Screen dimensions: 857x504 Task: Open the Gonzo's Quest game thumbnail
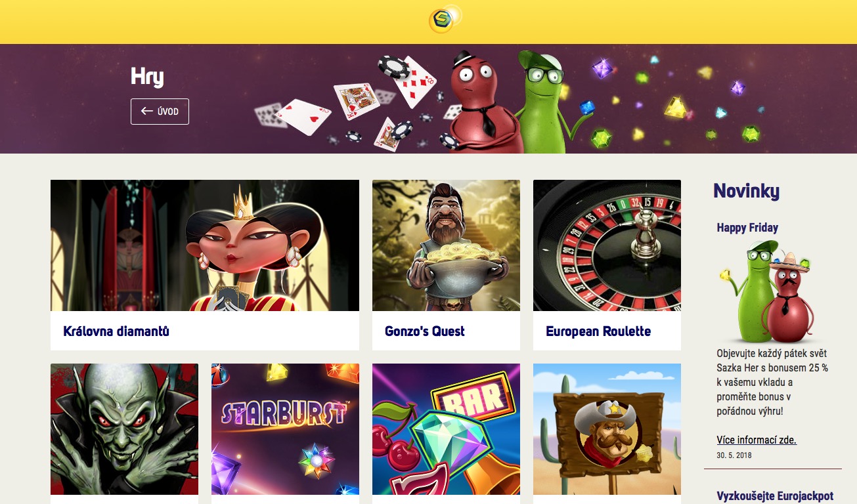point(446,245)
